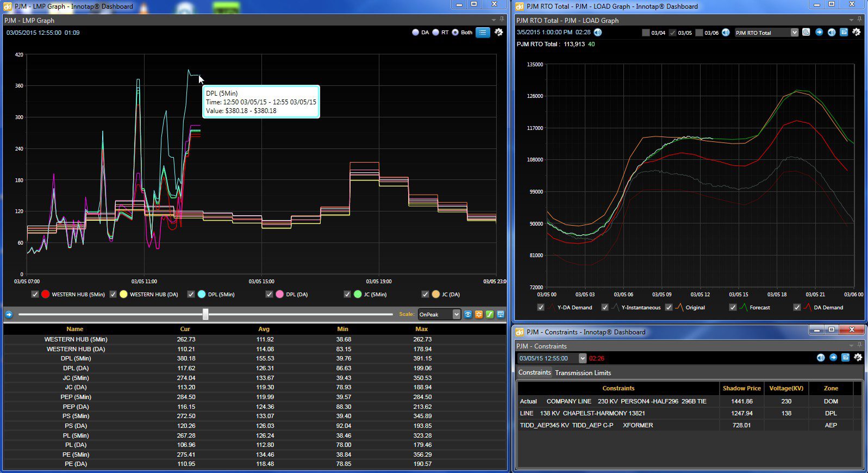Toggle JC (5Min) series checkbox

click(347, 294)
